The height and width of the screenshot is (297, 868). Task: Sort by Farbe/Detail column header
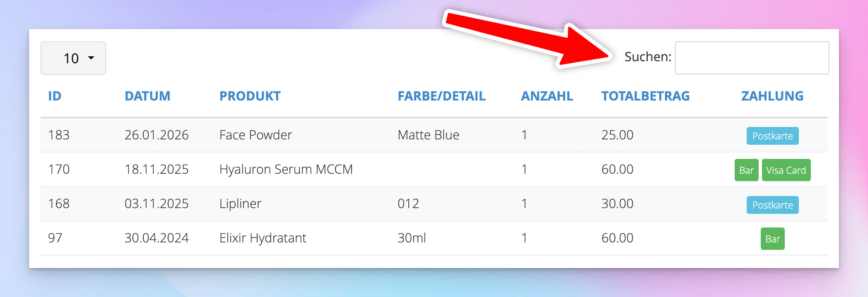point(441,96)
